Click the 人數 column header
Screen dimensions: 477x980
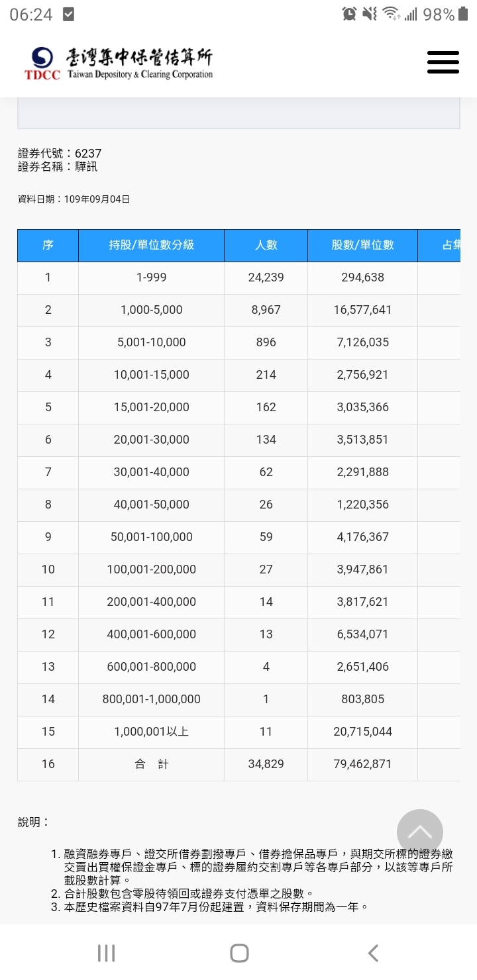[x=266, y=245]
